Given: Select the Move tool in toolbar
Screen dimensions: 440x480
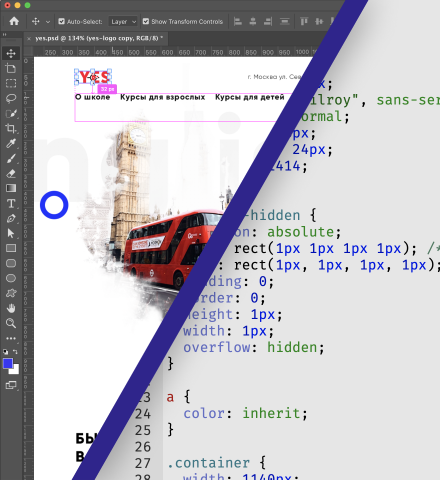Looking at the screenshot, I should 11,53.
